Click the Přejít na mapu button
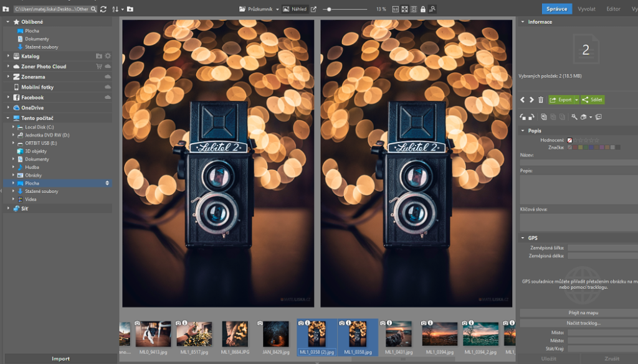Screen dimensions: 638x364 [x=583, y=313]
